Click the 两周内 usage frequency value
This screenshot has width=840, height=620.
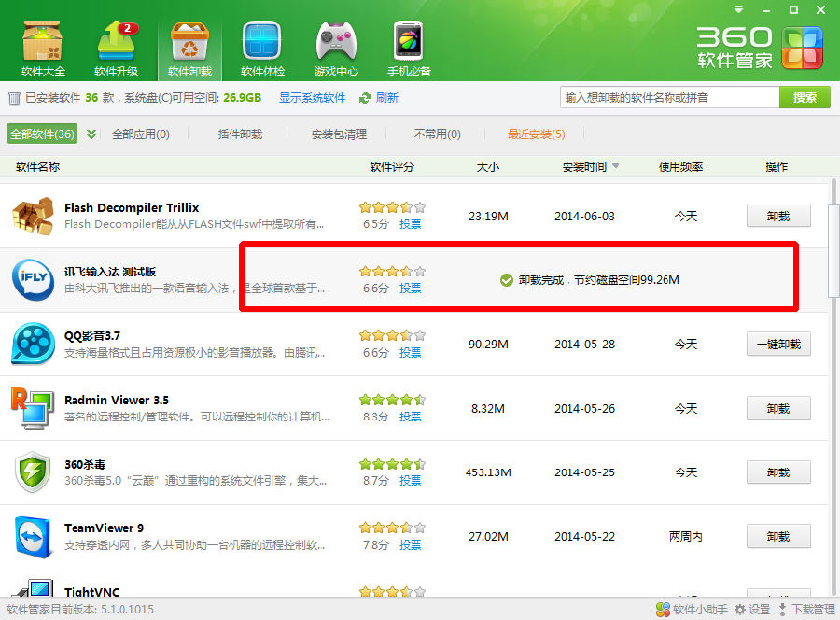(x=686, y=537)
